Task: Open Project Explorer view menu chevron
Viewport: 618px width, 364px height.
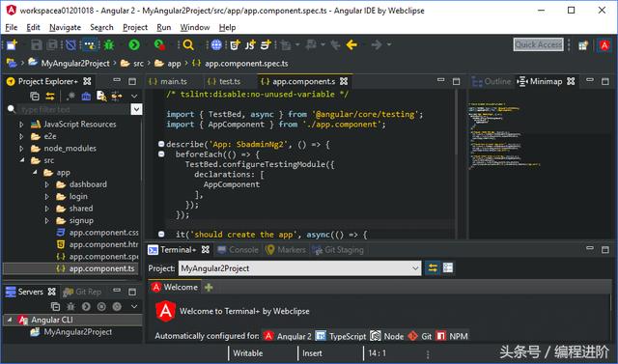Action: [134, 96]
